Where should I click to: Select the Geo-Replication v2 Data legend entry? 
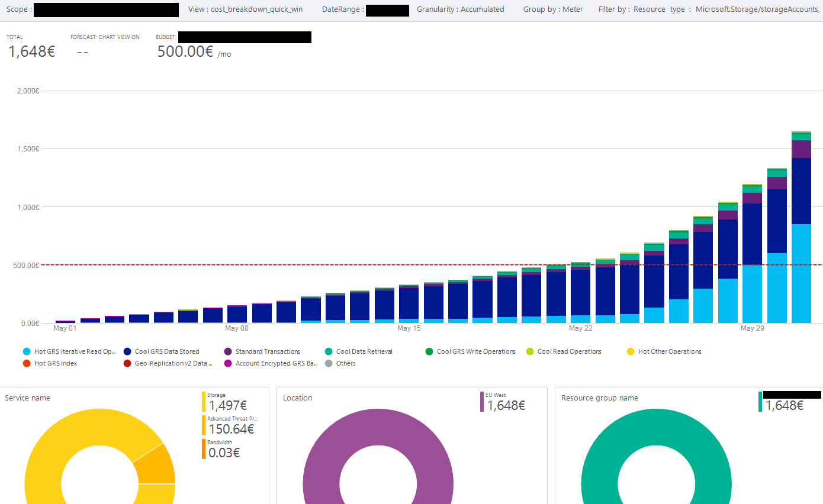point(168,363)
